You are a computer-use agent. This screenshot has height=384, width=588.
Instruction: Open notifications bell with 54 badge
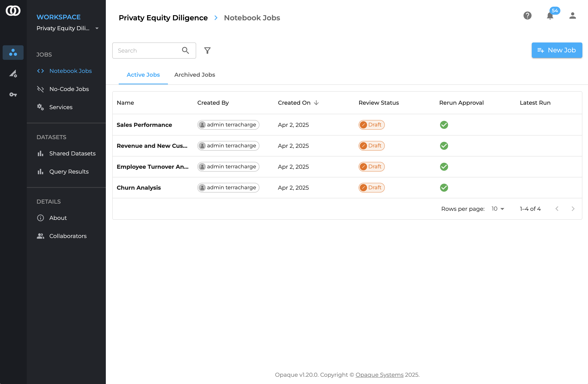(550, 16)
